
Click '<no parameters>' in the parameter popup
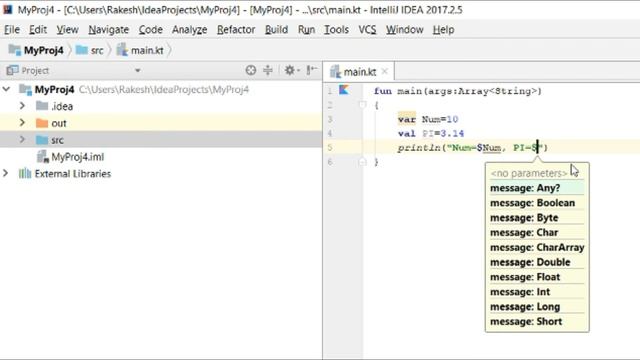click(529, 173)
